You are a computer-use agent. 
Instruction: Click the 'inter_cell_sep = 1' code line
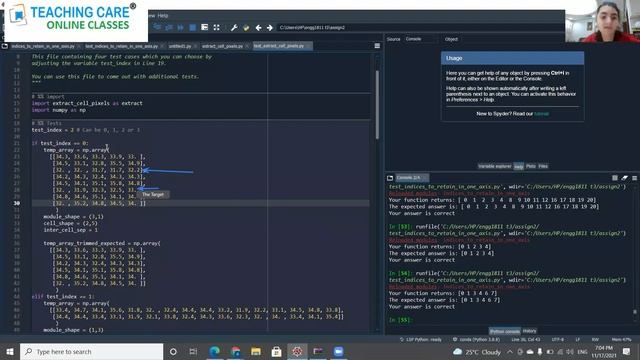71,230
